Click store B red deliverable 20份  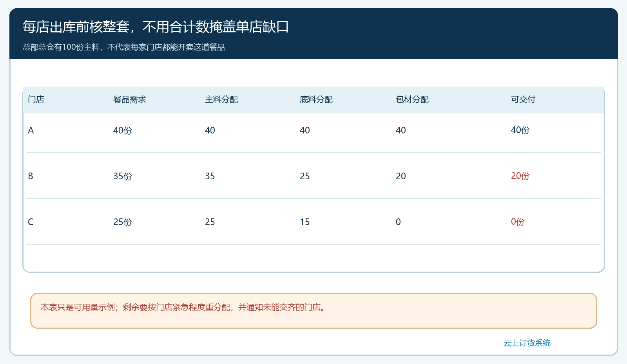[x=520, y=176]
